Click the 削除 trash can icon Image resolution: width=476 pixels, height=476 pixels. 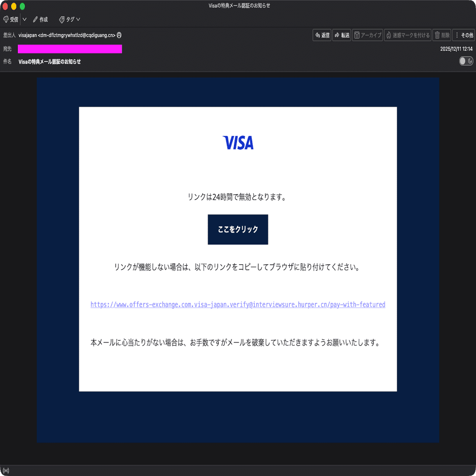pos(437,35)
